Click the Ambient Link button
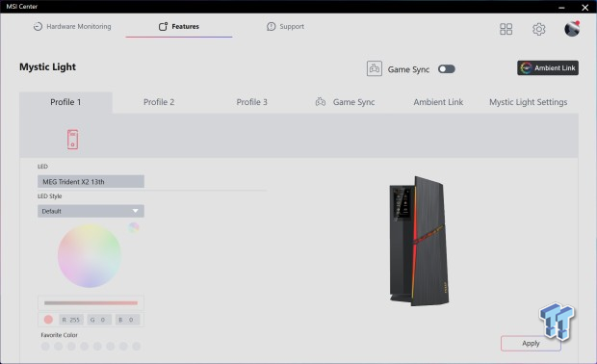 tap(548, 67)
